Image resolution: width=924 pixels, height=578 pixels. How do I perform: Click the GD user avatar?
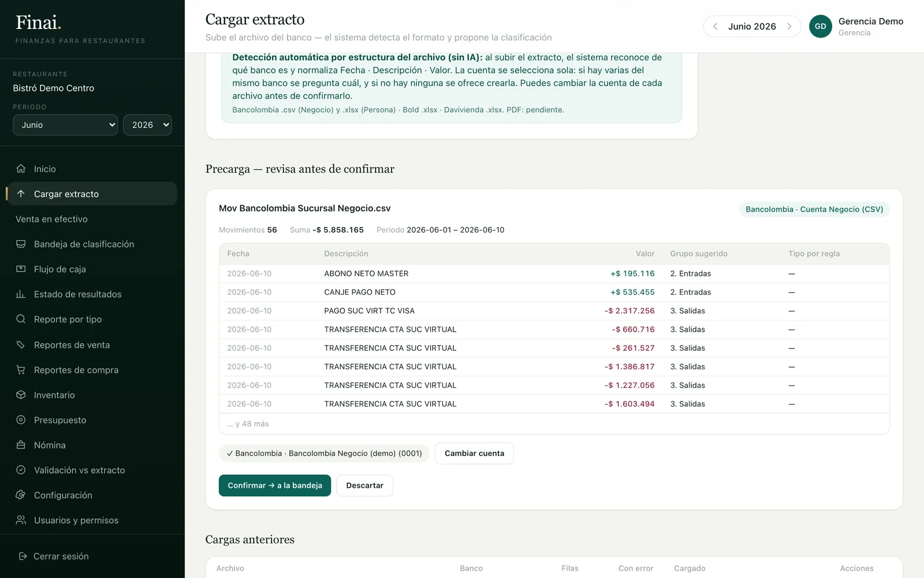(x=820, y=26)
